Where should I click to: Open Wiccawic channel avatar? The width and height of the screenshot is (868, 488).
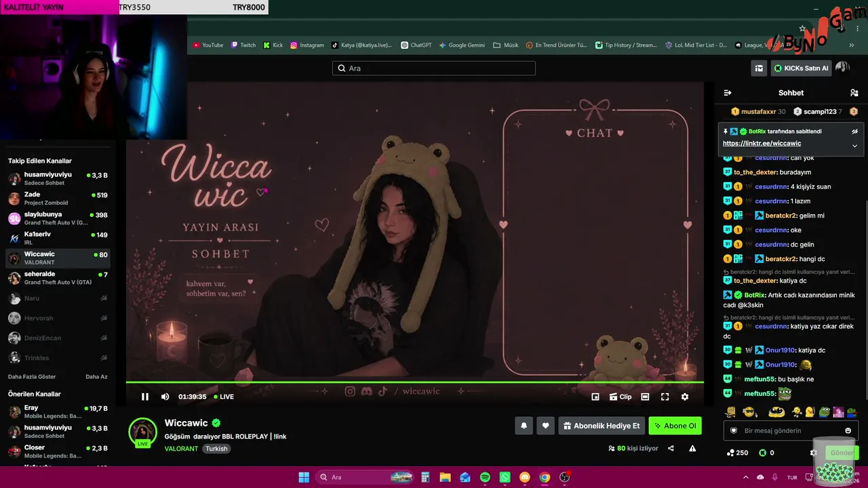pos(143,432)
